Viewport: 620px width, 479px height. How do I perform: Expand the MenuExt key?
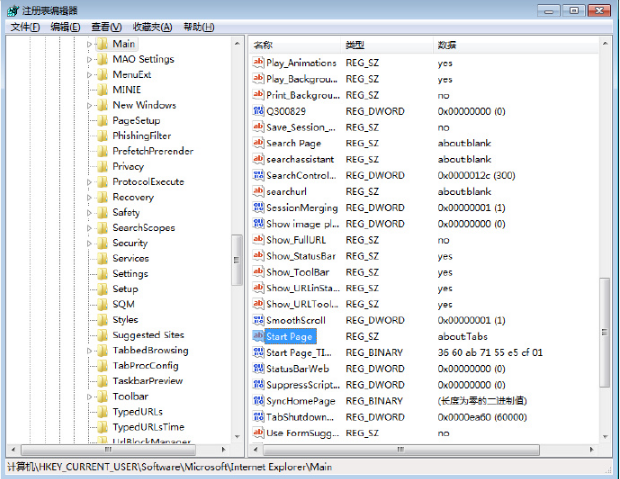click(89, 75)
